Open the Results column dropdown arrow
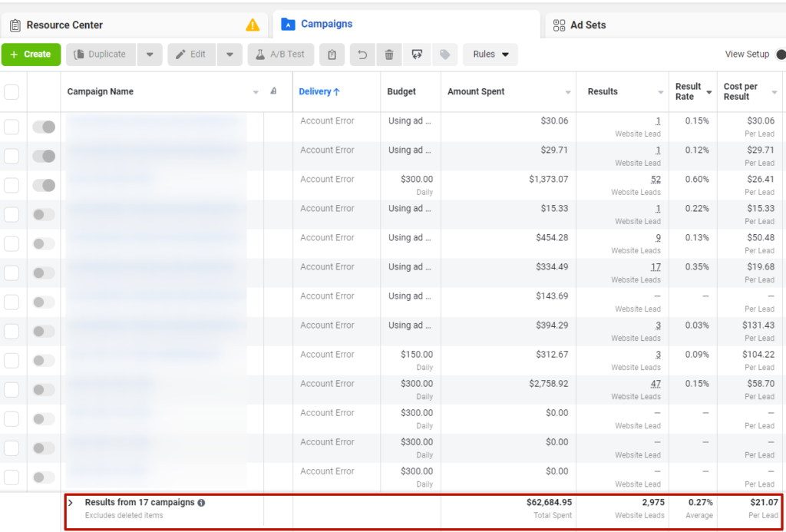Screen dimensions: 786x532 click(x=661, y=92)
